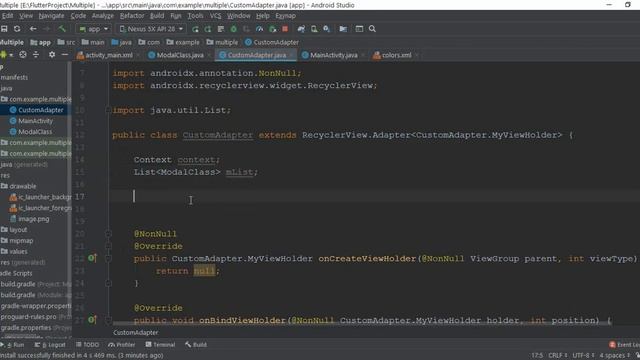
Task: Click the Sync Project with Gradle Files icon
Action: (301, 29)
